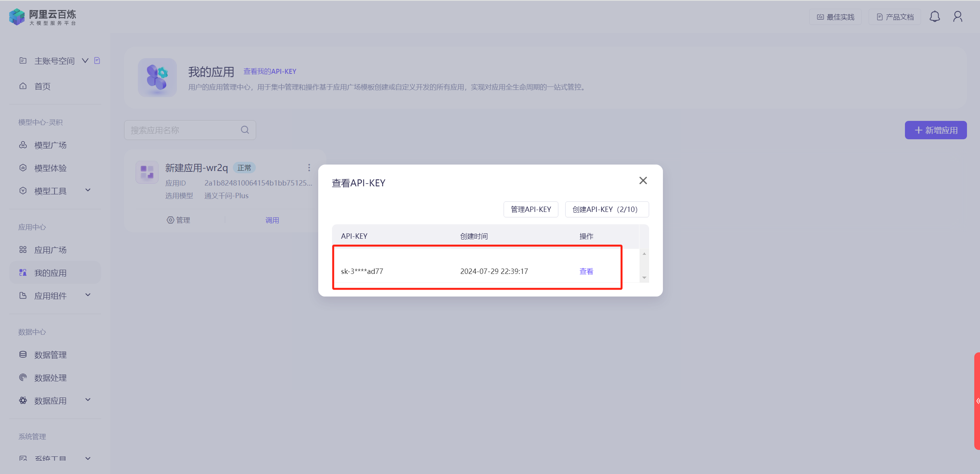Click 查看 link for sk-3****ad77 key
This screenshot has height=474, width=980.
click(586, 271)
